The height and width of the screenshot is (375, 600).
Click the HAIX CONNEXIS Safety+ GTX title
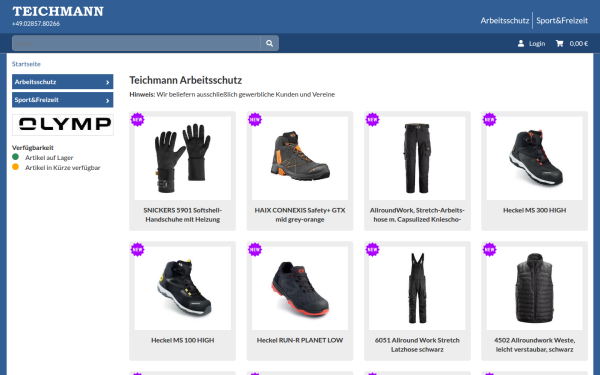pyautogui.click(x=300, y=215)
